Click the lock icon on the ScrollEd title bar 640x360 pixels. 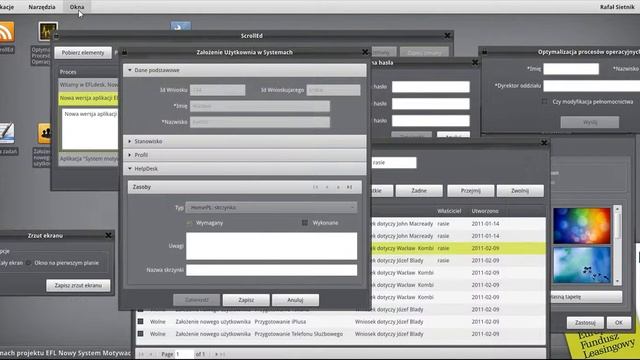[x=56, y=36]
